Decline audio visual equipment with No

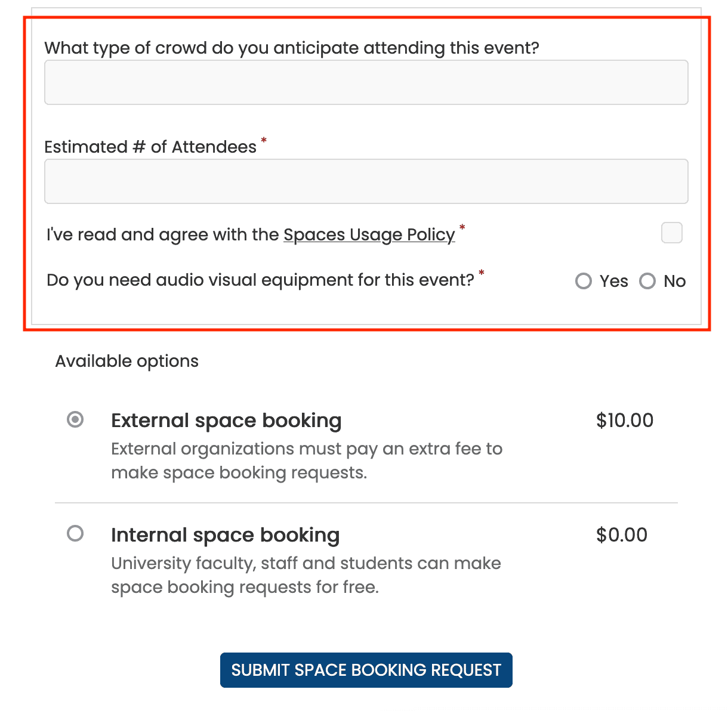click(x=647, y=281)
